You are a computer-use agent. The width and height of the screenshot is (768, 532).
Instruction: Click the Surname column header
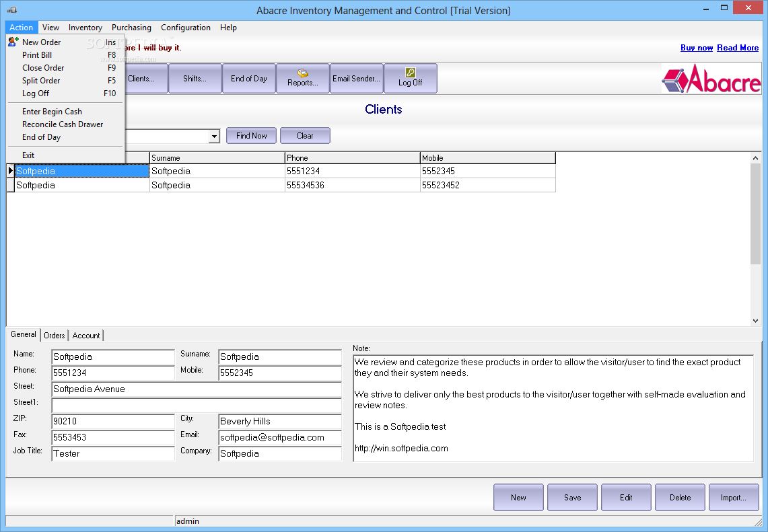217,157
